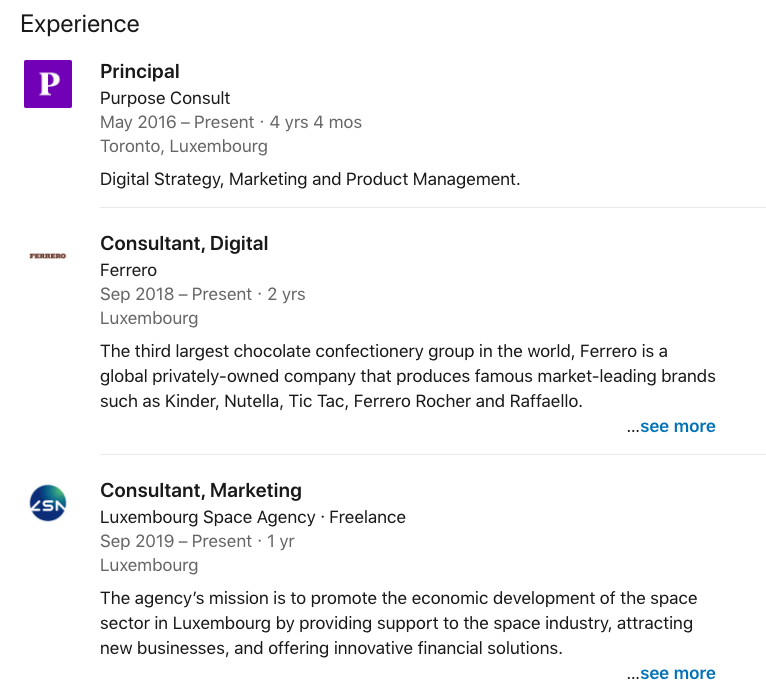Click Luxembourg location under the Ferrero entry
The height and width of the screenshot is (693, 766).
[149, 318]
